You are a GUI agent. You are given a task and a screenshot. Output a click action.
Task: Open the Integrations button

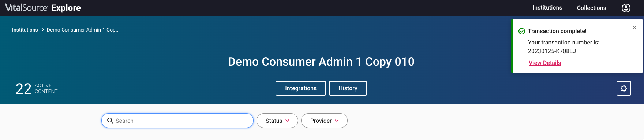(x=301, y=88)
